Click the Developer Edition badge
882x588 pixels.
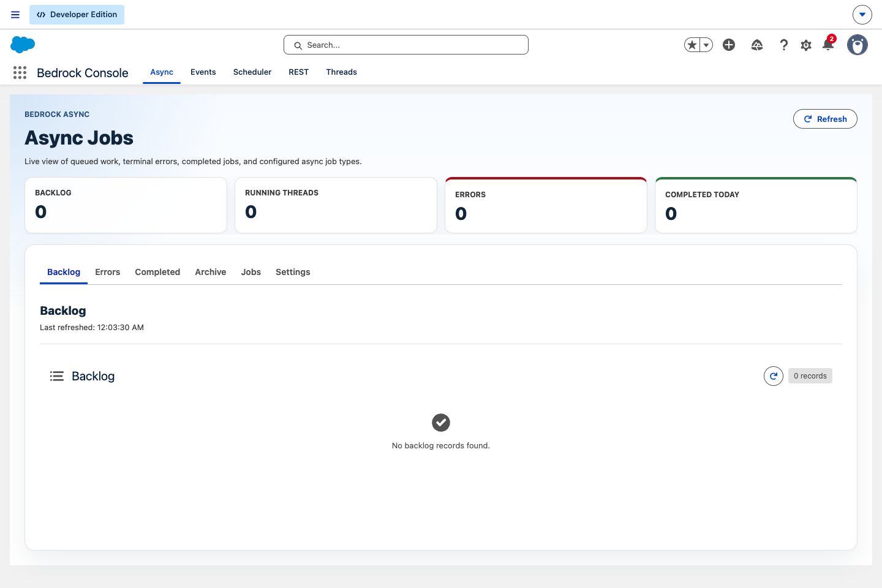[x=77, y=15]
